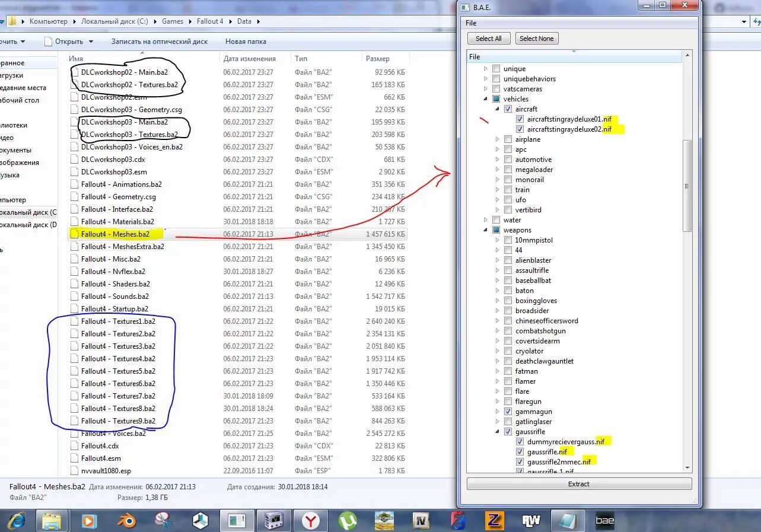The image size is (761, 532).
Task: Uncheck the aircraft folder checkbox
Action: (508, 109)
